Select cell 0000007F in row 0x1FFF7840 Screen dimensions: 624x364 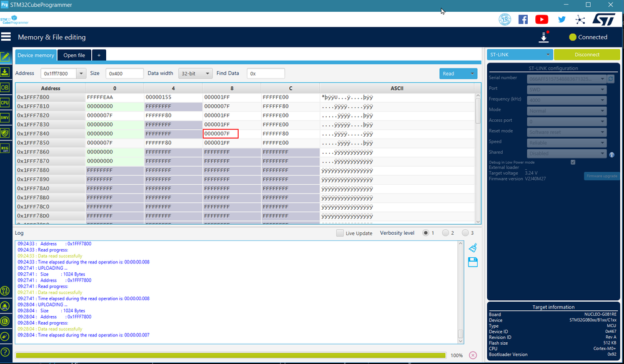pyautogui.click(x=220, y=134)
